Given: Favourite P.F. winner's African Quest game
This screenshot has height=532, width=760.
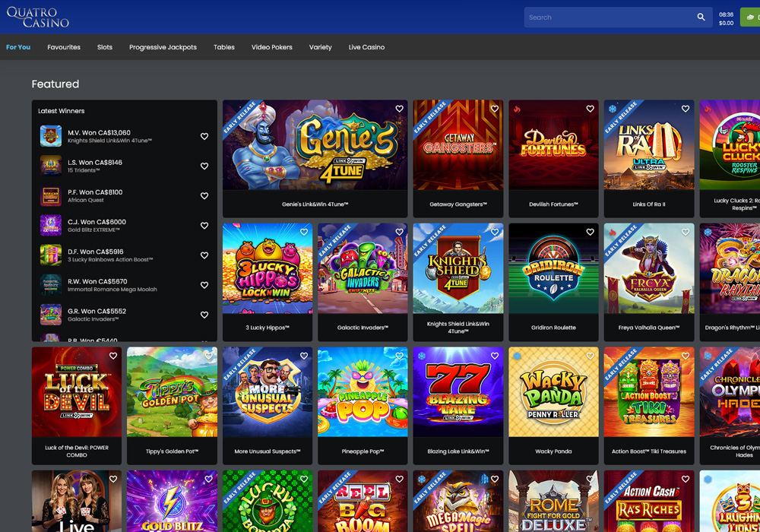Looking at the screenshot, I should click(204, 196).
